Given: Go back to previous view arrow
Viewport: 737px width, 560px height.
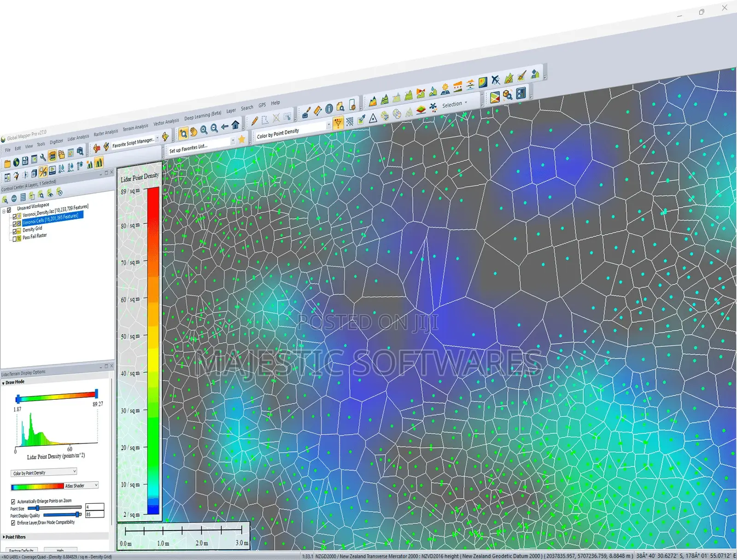Looking at the screenshot, I should (225, 126).
